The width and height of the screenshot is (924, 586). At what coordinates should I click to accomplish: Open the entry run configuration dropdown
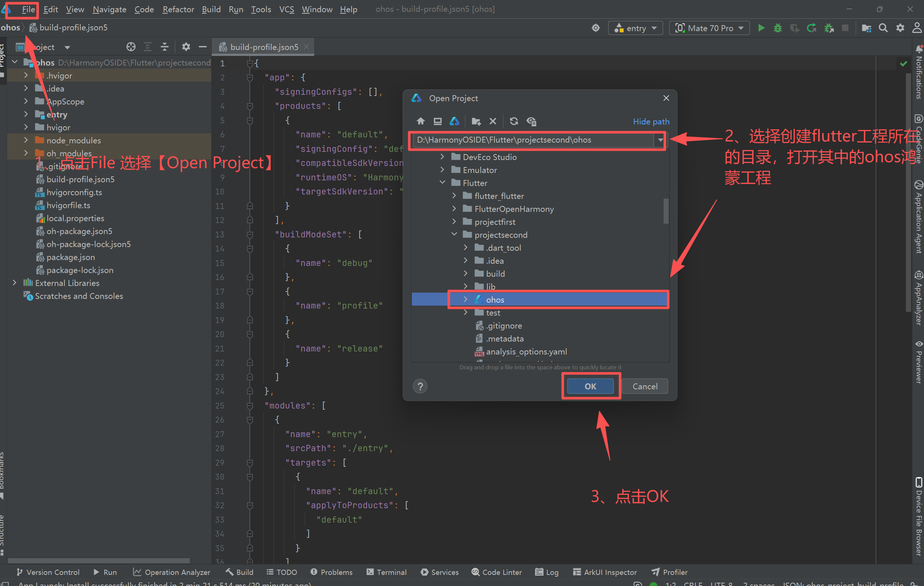635,28
